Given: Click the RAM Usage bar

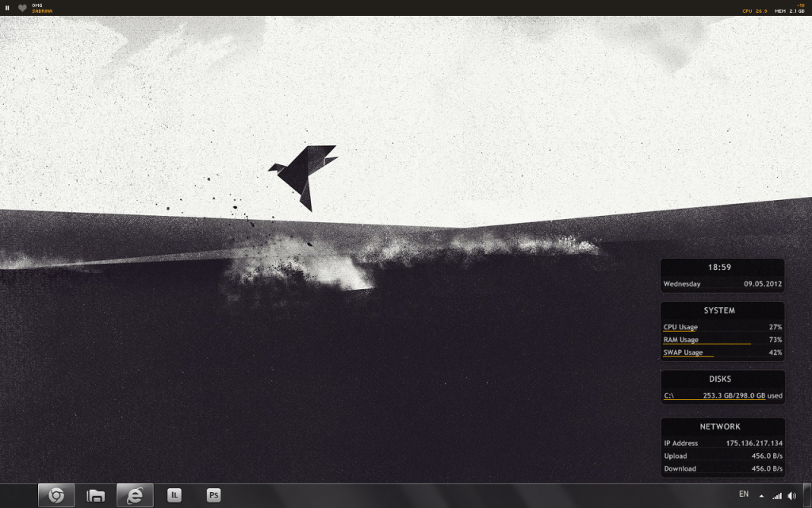Looking at the screenshot, I should pos(707,344).
